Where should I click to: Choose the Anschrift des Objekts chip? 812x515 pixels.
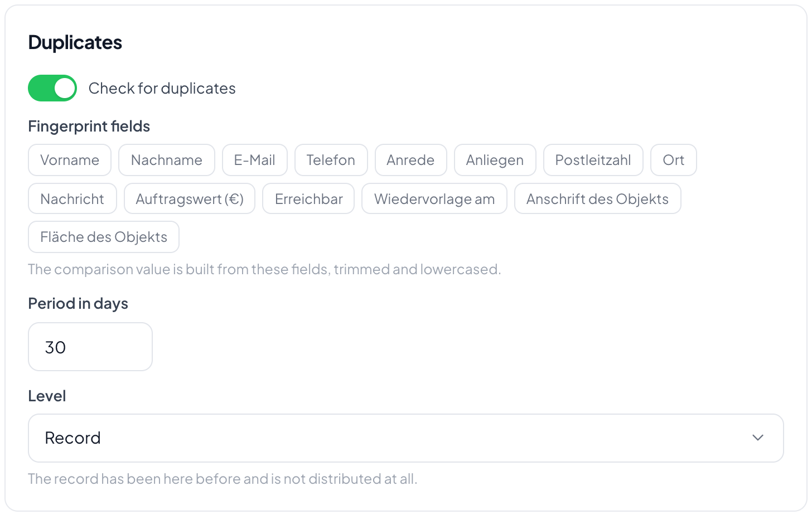point(598,198)
